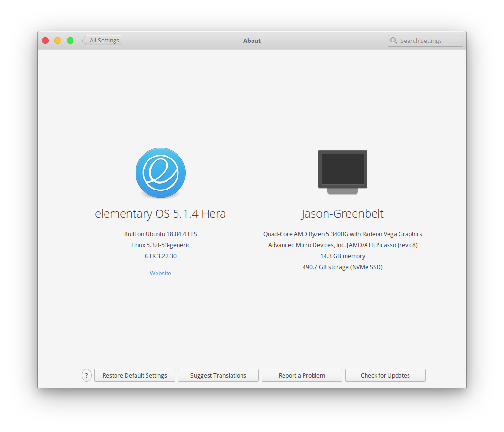Click the elementary OS logo
The width and height of the screenshot is (504, 432).
(160, 173)
